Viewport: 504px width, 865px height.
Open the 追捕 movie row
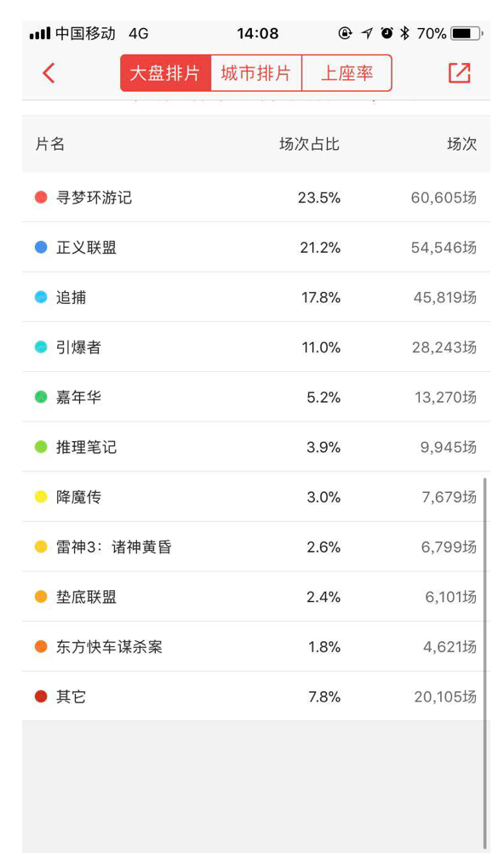(x=256, y=297)
